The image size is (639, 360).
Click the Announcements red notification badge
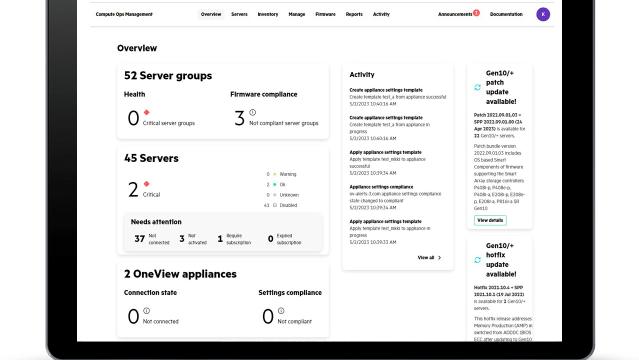pyautogui.click(x=476, y=13)
